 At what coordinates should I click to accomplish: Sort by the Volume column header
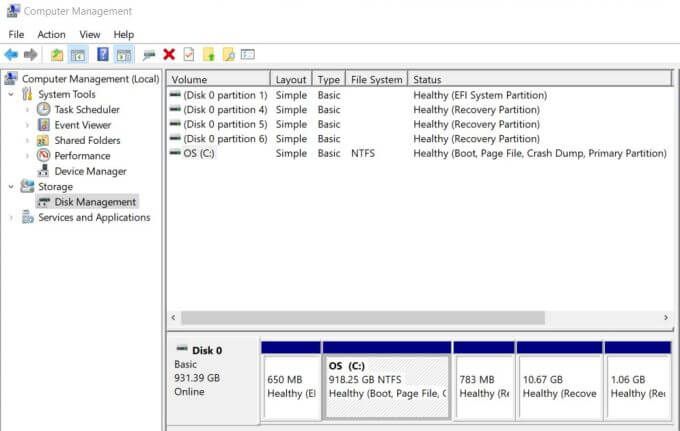(218, 79)
